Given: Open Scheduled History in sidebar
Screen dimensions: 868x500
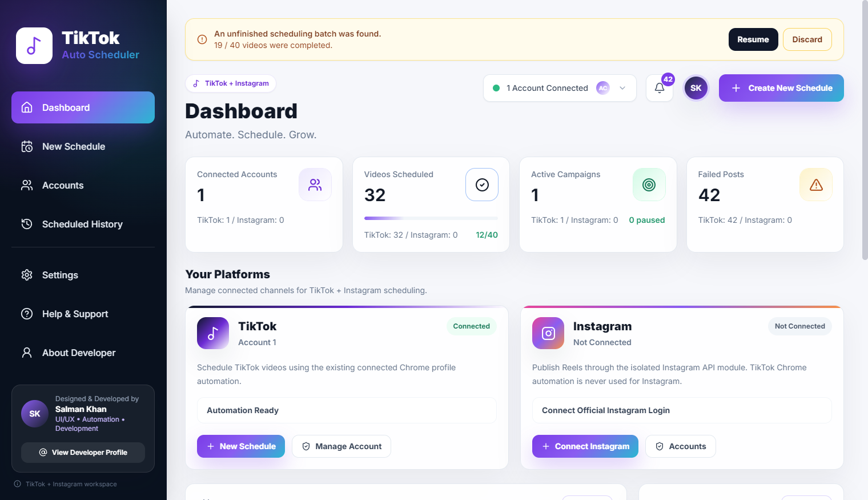Looking at the screenshot, I should click(x=83, y=224).
